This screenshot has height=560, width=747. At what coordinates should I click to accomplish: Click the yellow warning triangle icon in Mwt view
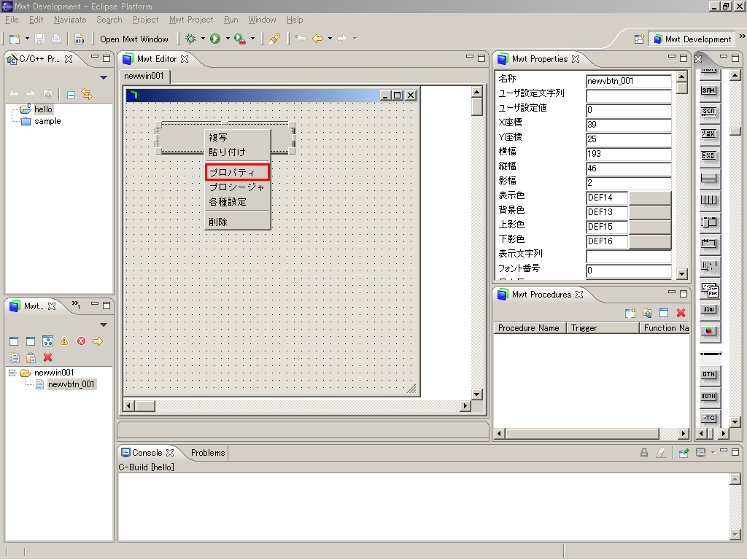point(64,341)
